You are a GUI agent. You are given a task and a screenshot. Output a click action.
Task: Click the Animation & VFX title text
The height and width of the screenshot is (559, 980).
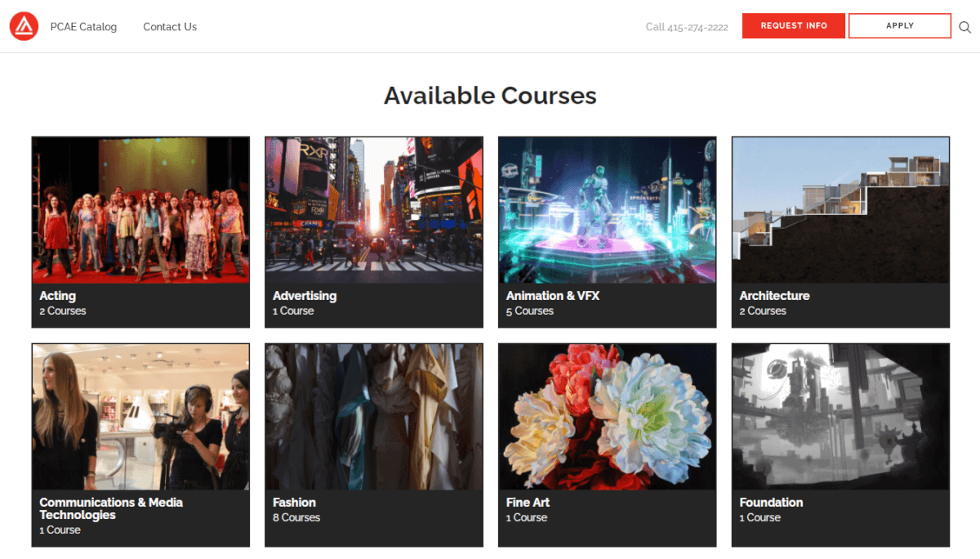pos(553,296)
